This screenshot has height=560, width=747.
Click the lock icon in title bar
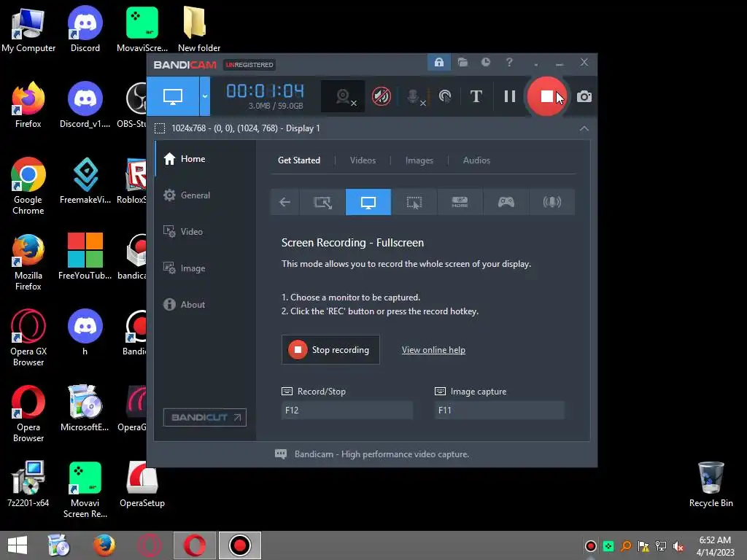438,63
